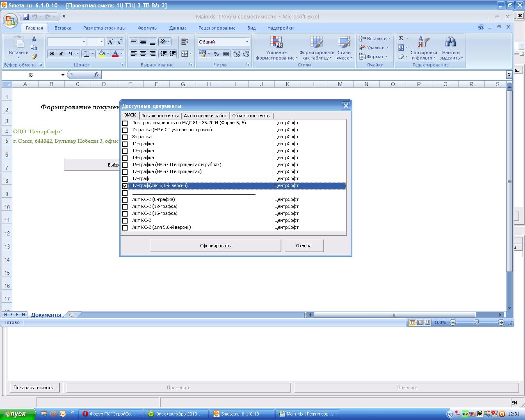Align text left in the ribbon

[x=134, y=54]
